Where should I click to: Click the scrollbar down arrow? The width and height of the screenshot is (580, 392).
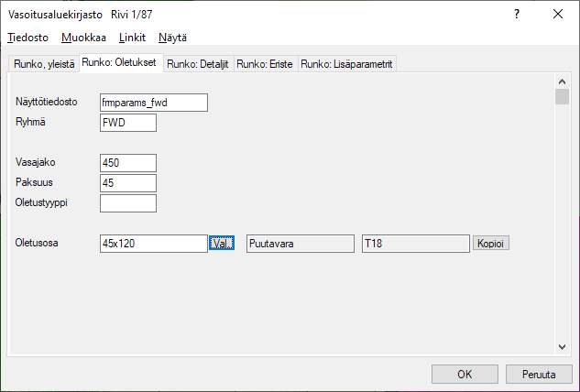tap(563, 346)
